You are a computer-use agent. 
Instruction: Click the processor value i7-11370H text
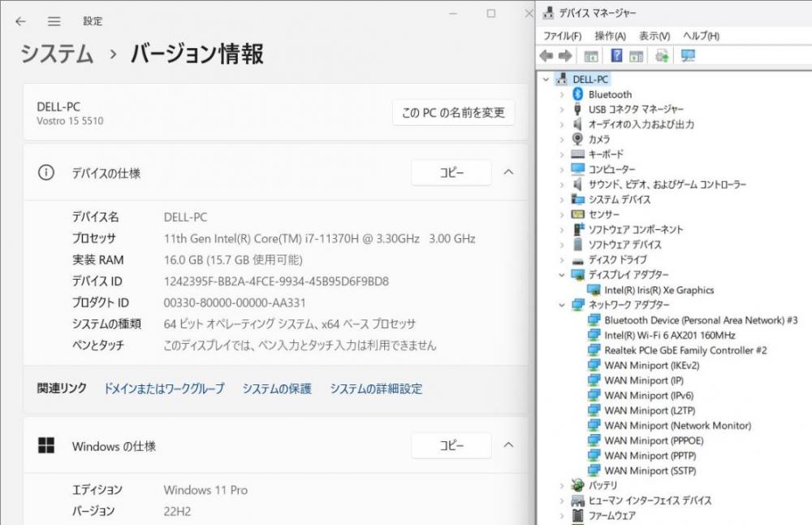[319, 238]
